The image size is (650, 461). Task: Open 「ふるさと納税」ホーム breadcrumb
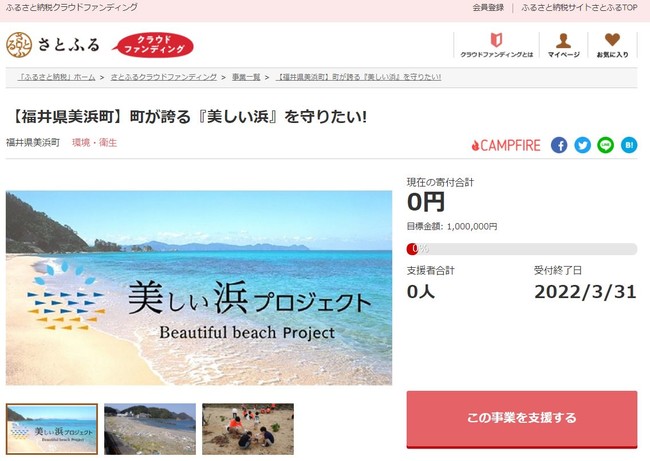56,77
